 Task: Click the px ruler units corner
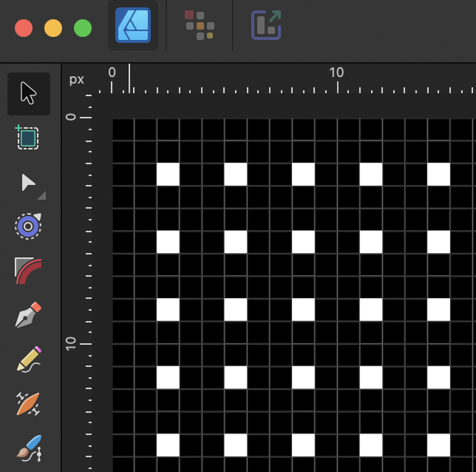77,80
